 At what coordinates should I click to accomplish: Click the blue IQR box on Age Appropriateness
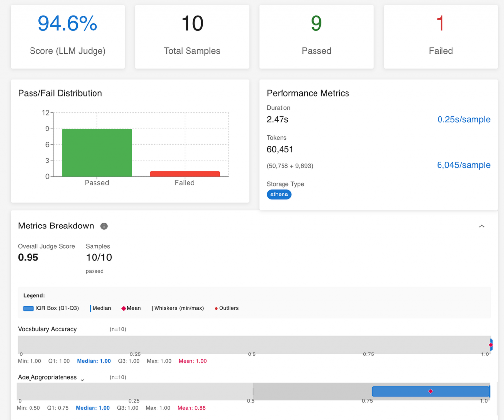click(404, 391)
